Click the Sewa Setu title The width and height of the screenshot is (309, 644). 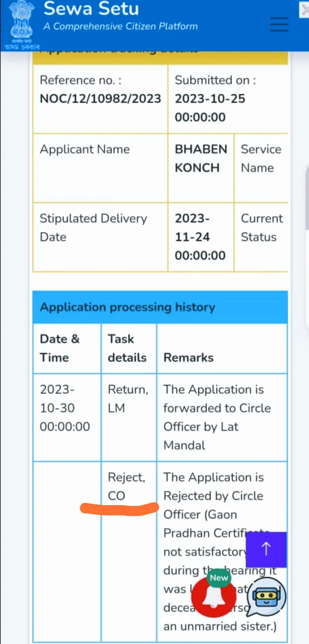pos(91,8)
